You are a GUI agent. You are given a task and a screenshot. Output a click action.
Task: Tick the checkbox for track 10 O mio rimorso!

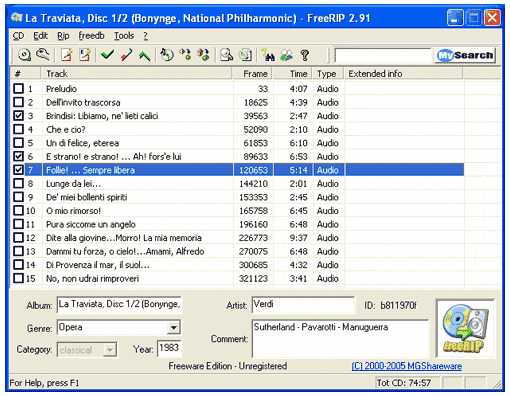tap(19, 210)
